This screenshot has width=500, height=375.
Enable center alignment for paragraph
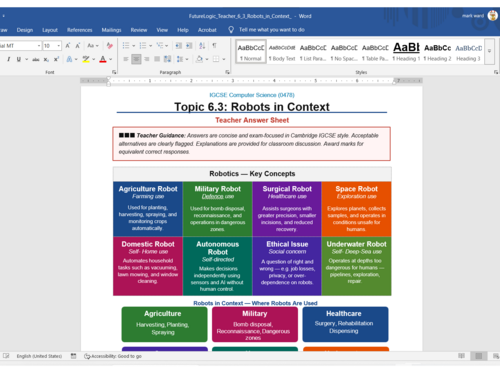(x=136, y=59)
